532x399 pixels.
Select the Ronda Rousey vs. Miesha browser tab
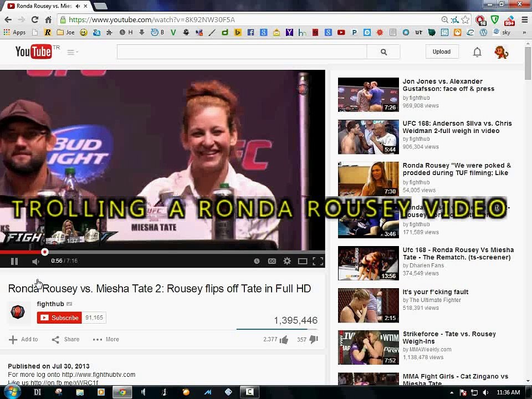point(44,6)
